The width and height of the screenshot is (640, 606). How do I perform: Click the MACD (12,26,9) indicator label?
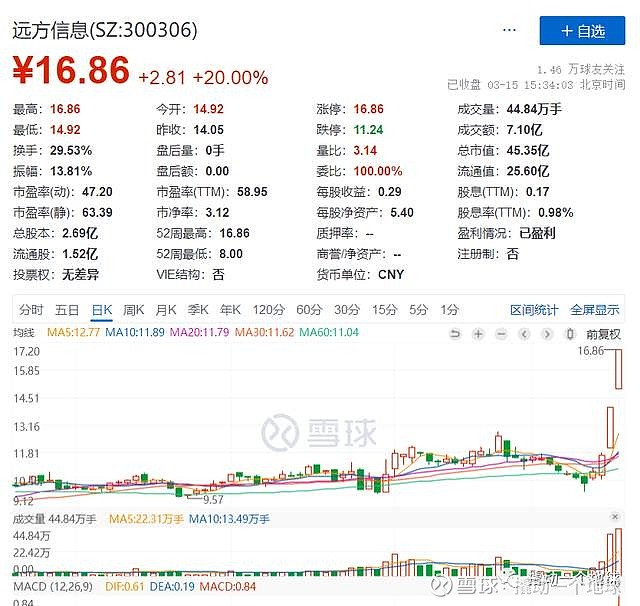click(x=53, y=586)
